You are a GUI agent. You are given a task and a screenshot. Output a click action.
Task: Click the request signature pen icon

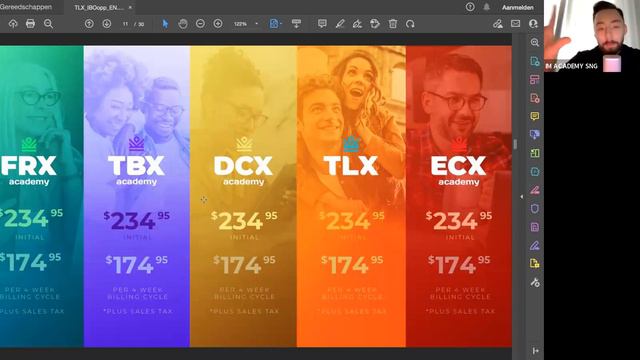(498, 24)
